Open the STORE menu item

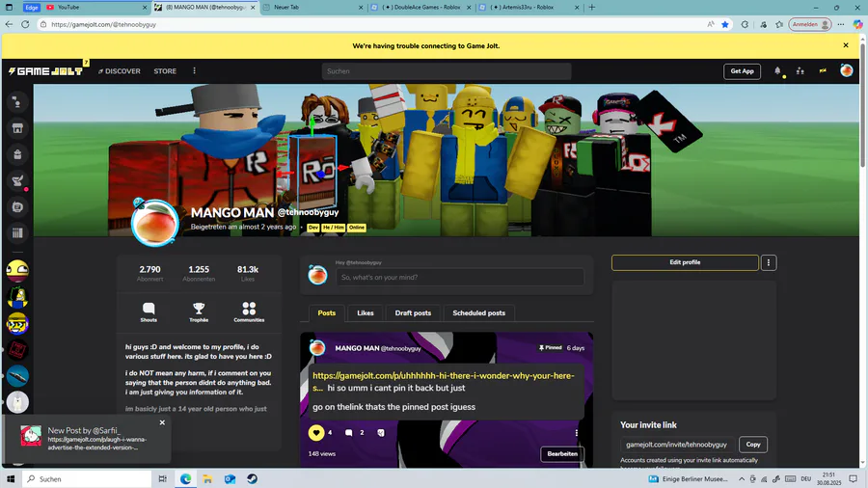pyautogui.click(x=165, y=70)
